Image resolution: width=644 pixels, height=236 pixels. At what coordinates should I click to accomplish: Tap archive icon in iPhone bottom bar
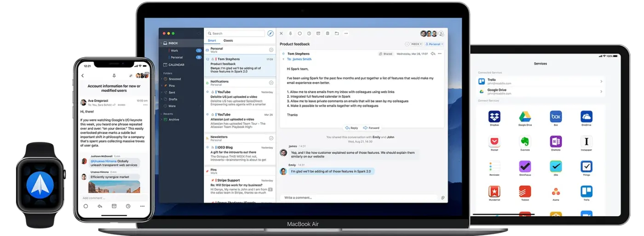(114, 206)
